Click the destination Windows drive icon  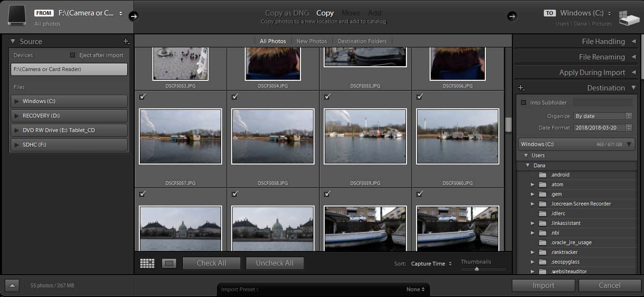629,17
